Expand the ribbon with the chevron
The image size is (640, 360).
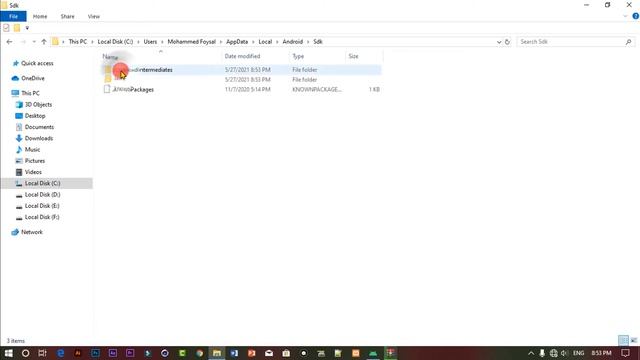click(x=625, y=16)
